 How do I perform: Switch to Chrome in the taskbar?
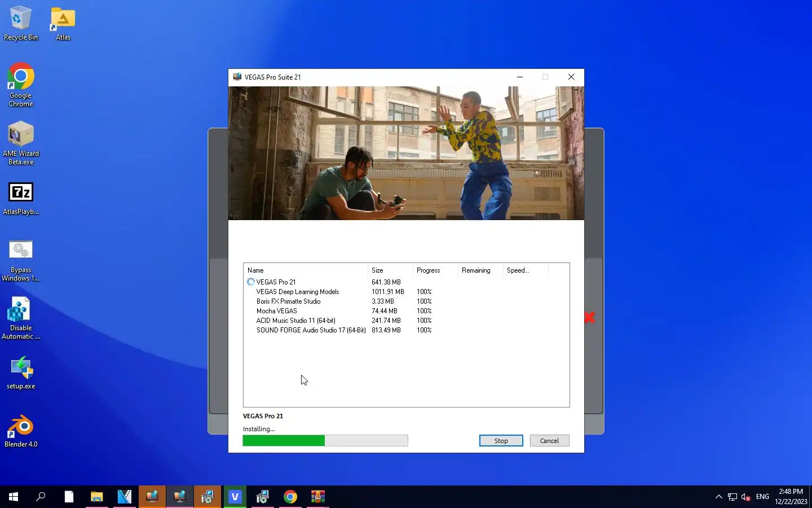click(x=290, y=497)
